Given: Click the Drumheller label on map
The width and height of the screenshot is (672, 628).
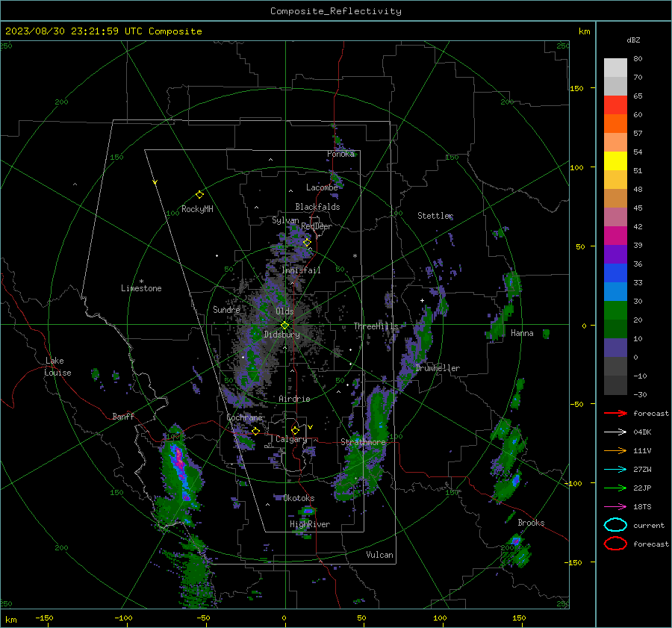Looking at the screenshot, I should coord(438,368).
